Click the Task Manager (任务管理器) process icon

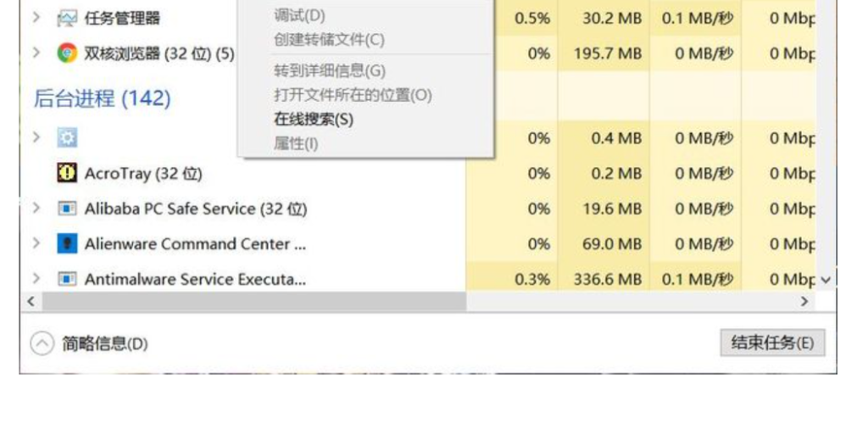coord(67,19)
